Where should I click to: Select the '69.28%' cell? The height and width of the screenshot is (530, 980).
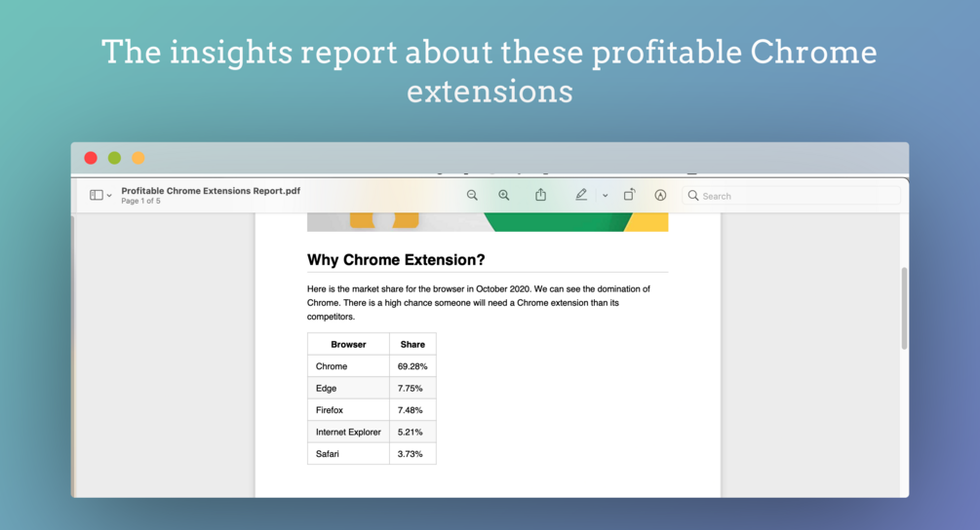pos(412,366)
